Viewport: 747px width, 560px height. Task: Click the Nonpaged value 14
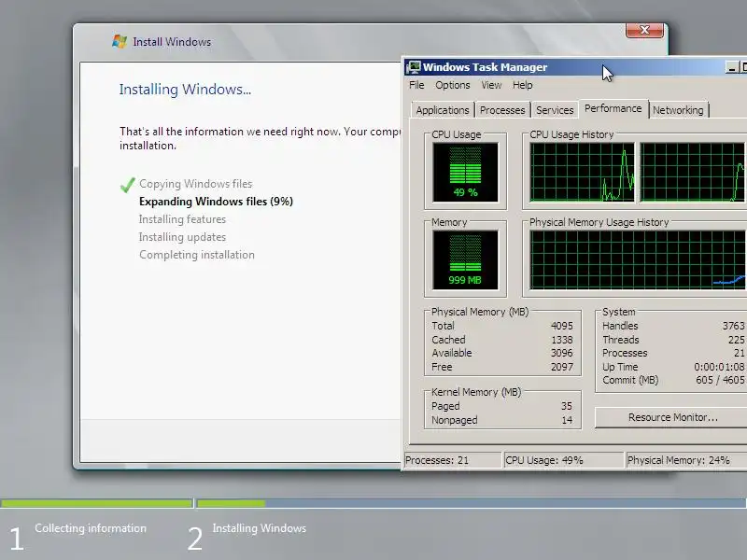tap(567, 420)
